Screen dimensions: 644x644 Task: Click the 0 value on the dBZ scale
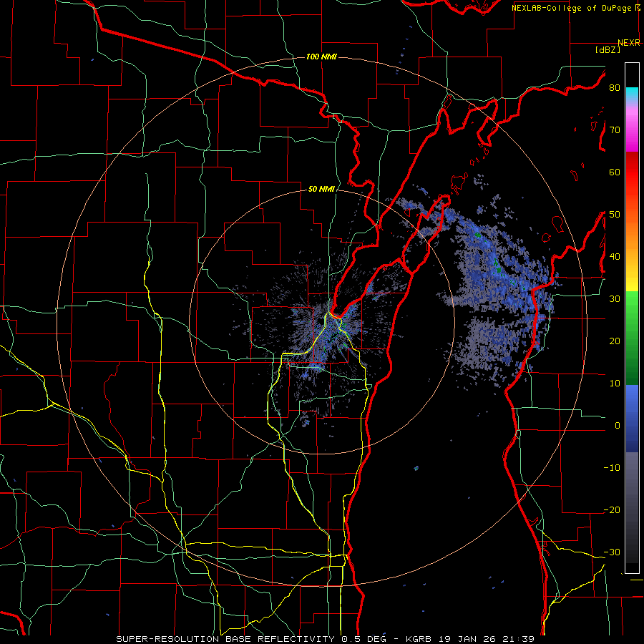click(617, 426)
